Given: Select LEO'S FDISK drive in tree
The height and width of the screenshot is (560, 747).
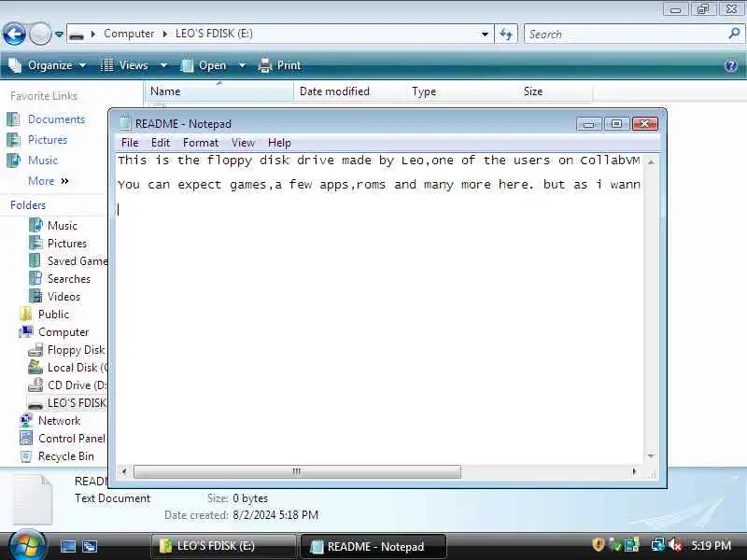Looking at the screenshot, I should pos(67,403).
